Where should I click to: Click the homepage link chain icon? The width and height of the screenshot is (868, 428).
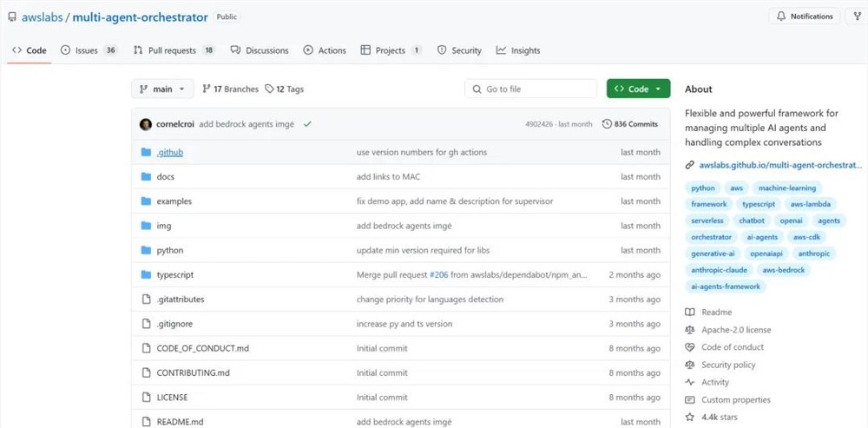click(690, 164)
